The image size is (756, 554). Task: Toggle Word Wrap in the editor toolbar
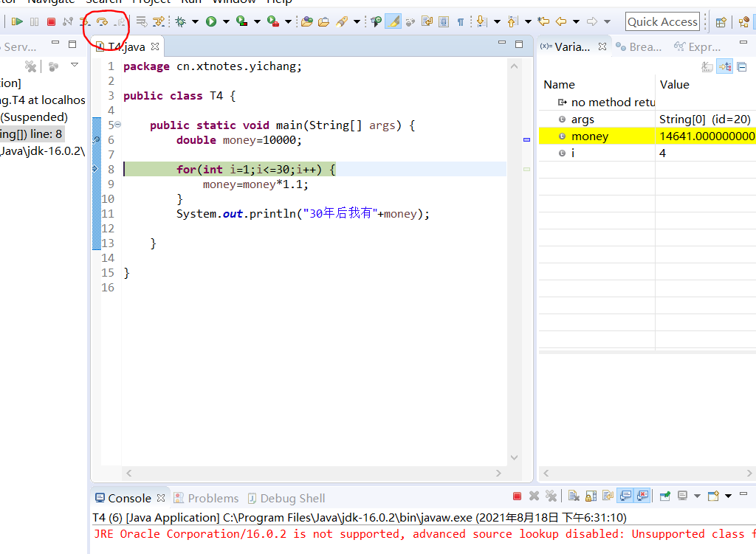click(427, 21)
